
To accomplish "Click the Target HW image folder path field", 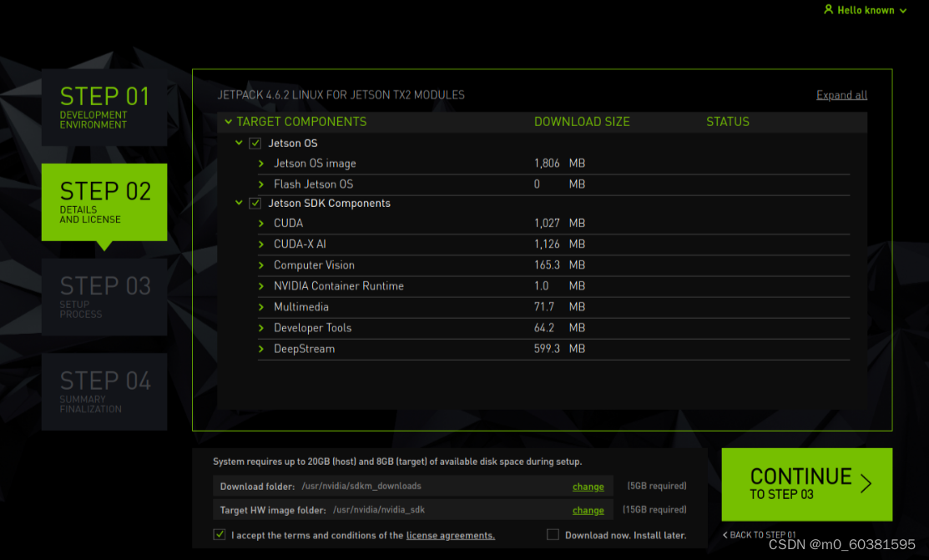I will (x=413, y=510).
